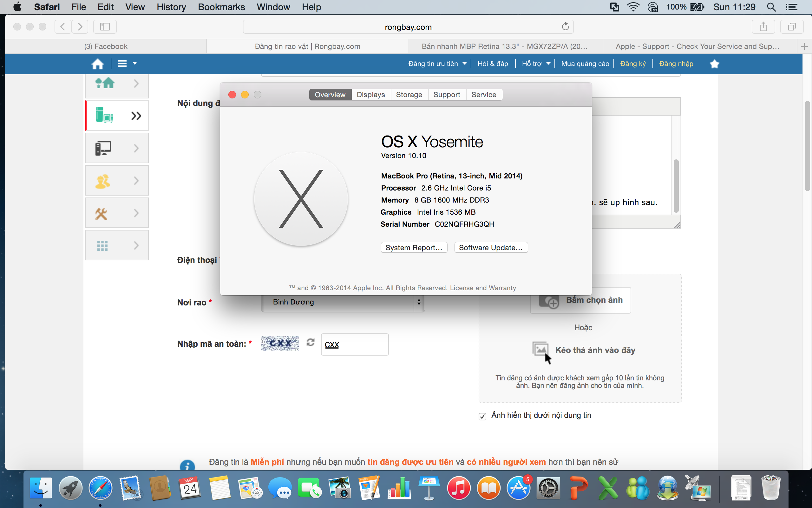This screenshot has width=812, height=508.
Task: Reload the page in Safari address bar
Action: coord(565,27)
